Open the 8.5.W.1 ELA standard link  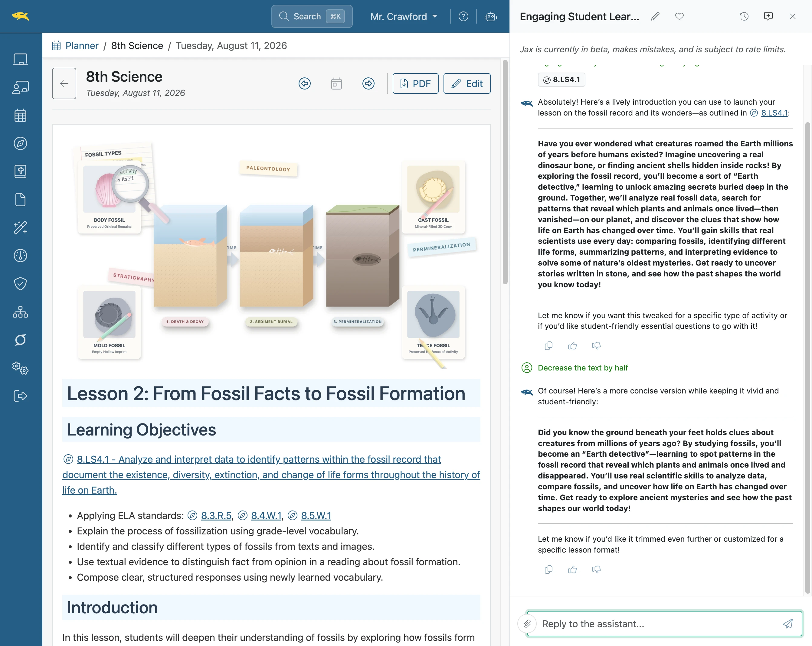(316, 515)
